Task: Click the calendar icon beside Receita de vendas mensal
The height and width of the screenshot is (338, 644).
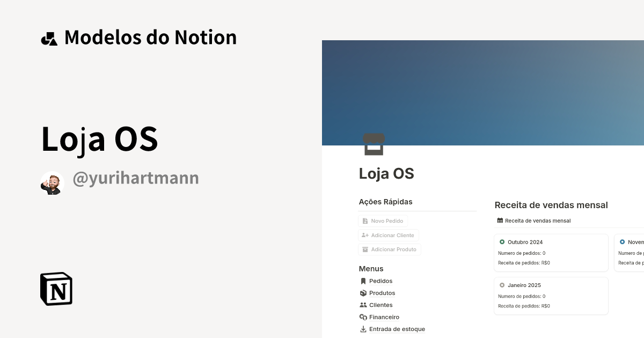Action: (x=499, y=220)
